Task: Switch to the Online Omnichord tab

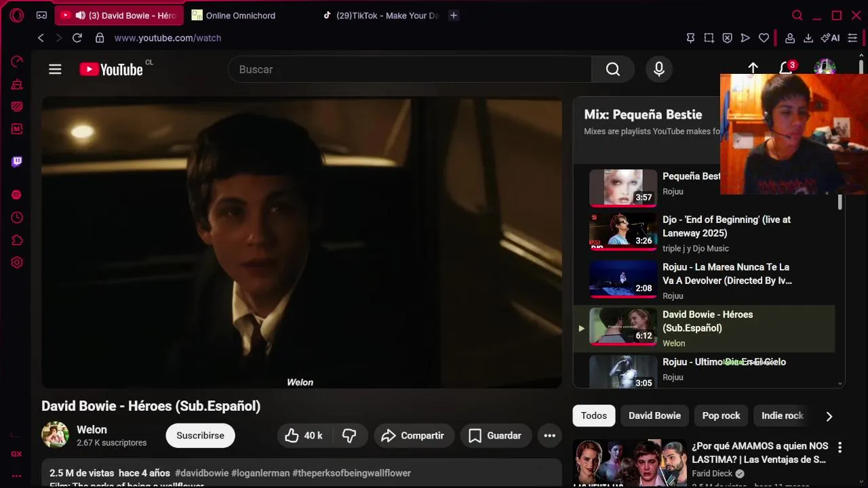Action: [x=241, y=15]
